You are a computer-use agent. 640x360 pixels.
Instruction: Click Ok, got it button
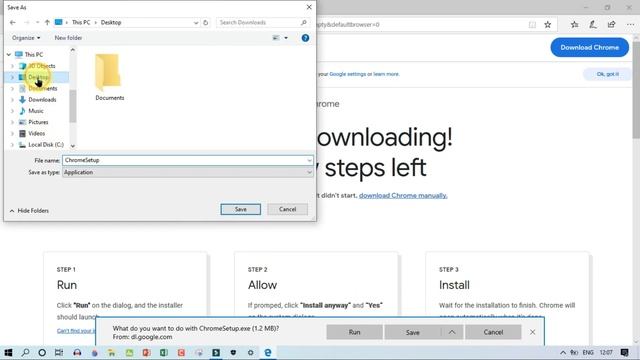607,74
